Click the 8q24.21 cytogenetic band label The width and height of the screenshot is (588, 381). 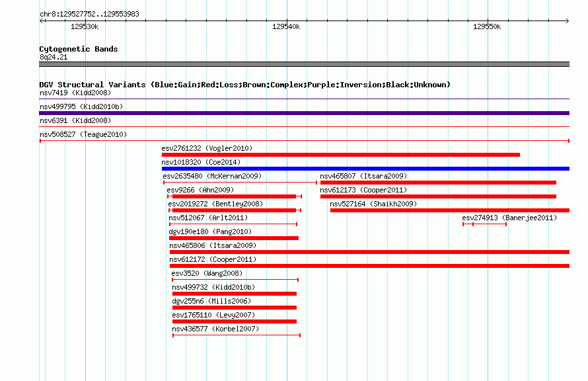pyautogui.click(x=54, y=57)
